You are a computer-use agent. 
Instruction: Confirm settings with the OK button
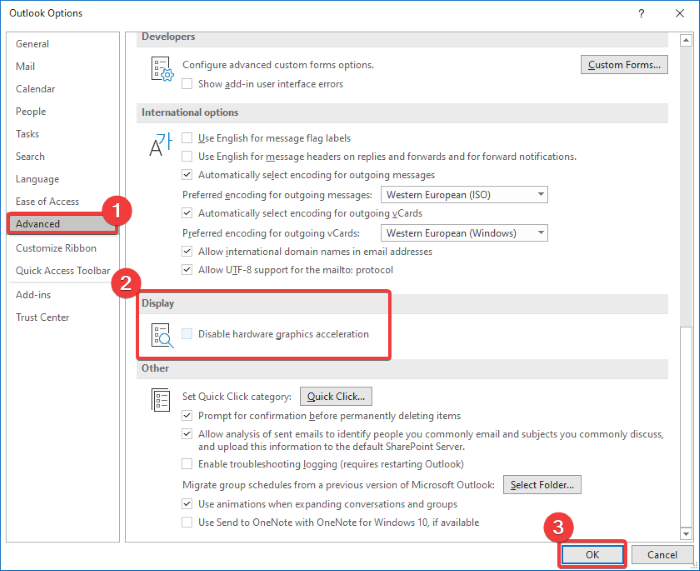tap(592, 554)
